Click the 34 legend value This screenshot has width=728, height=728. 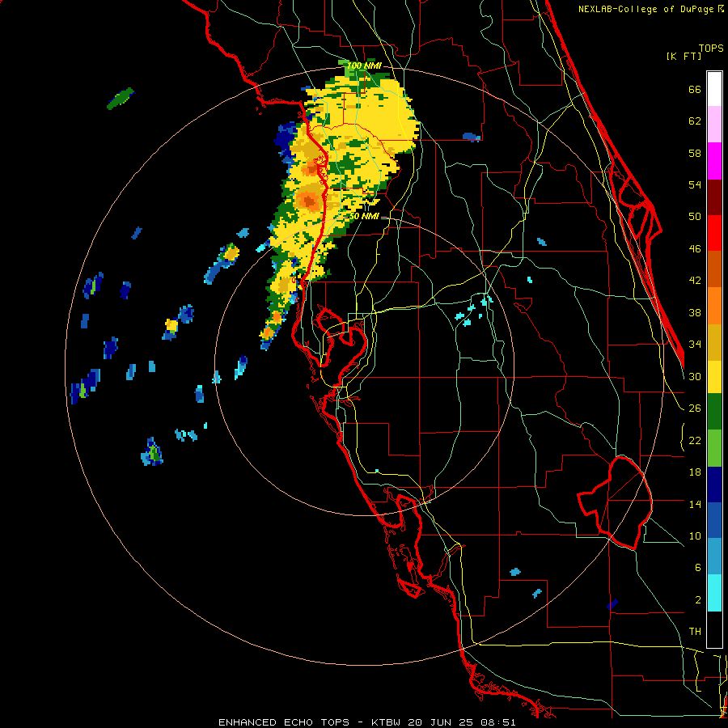[x=695, y=345]
